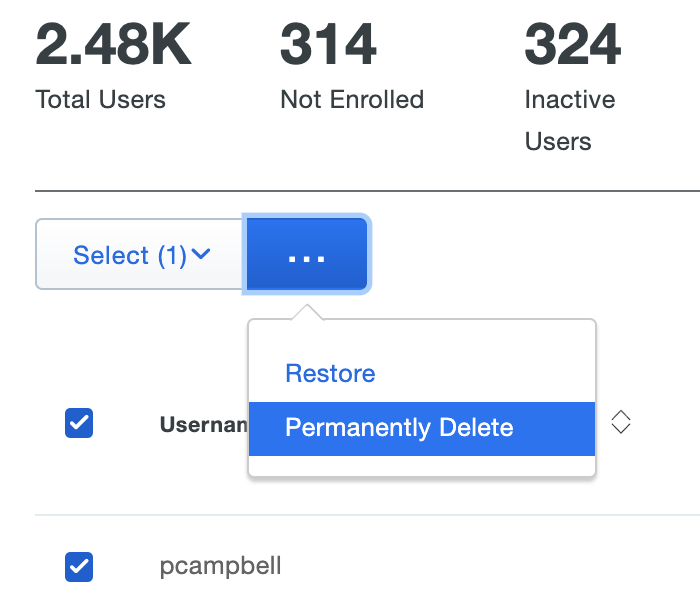Open the Select (1) dropdown

pyautogui.click(x=140, y=255)
